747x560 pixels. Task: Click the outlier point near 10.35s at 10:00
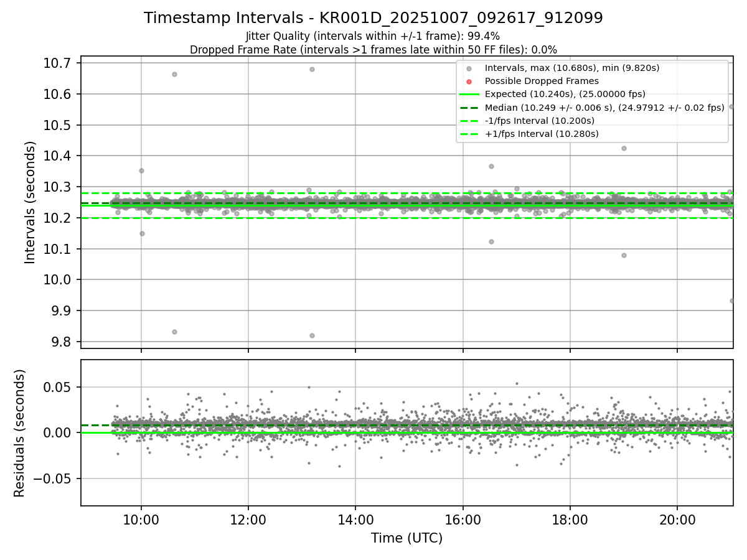141,170
